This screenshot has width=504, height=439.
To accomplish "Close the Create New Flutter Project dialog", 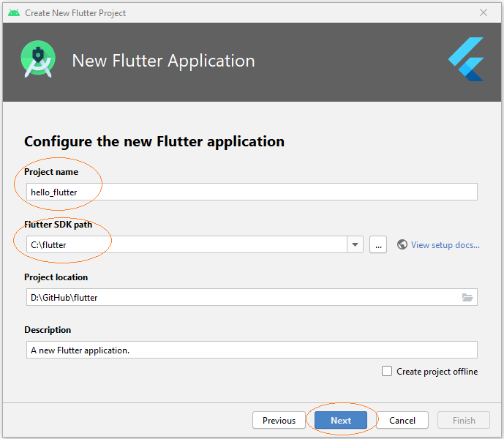I will pyautogui.click(x=484, y=12).
